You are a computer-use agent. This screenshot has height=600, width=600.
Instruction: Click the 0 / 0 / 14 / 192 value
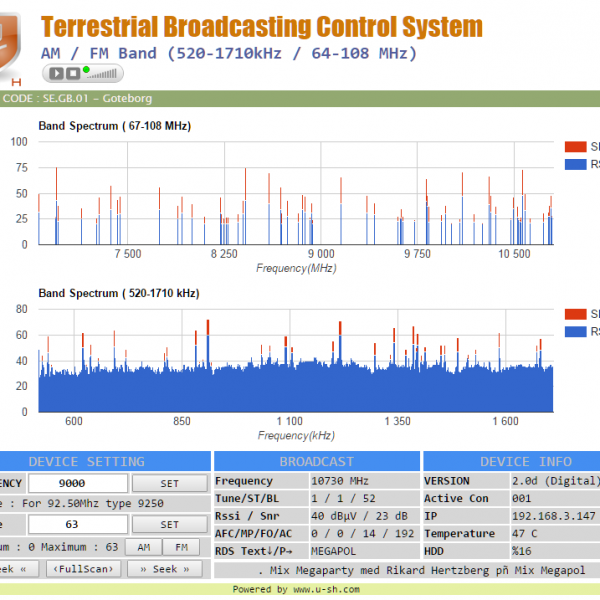coord(362,533)
